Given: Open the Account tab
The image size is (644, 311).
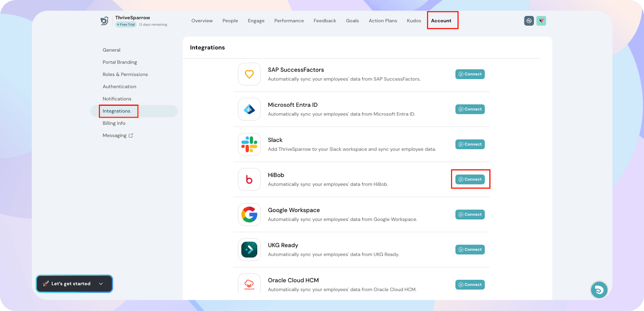Looking at the screenshot, I should (x=441, y=21).
